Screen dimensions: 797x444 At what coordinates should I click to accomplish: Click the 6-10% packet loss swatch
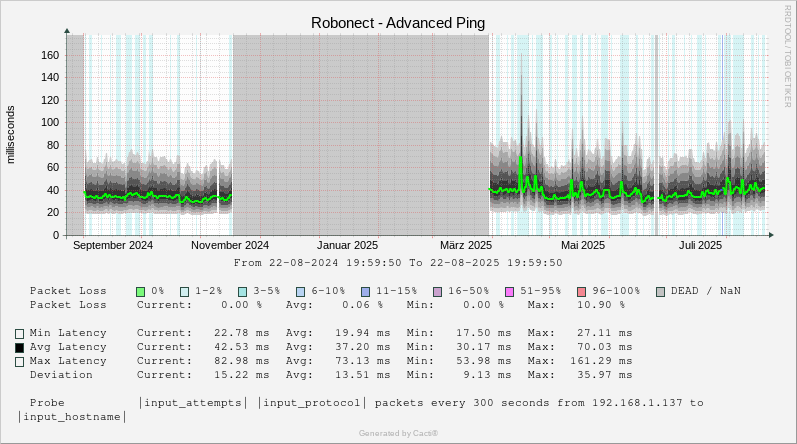(x=300, y=292)
